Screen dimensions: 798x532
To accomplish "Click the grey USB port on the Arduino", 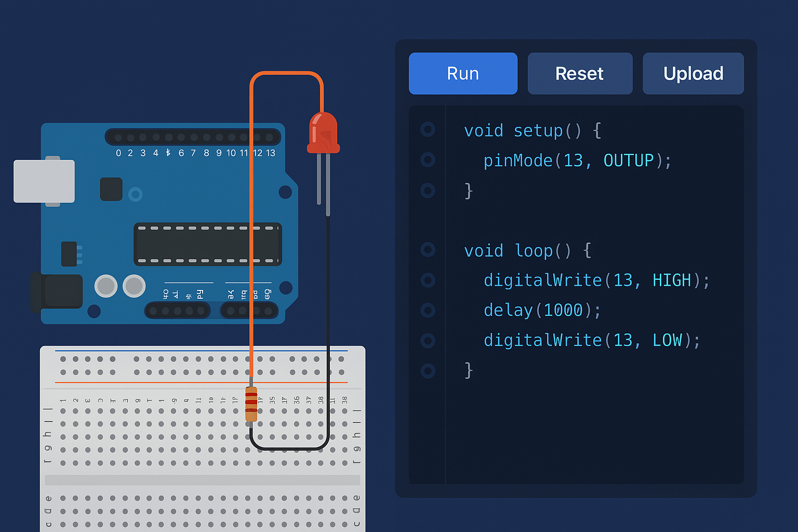I will (44, 181).
